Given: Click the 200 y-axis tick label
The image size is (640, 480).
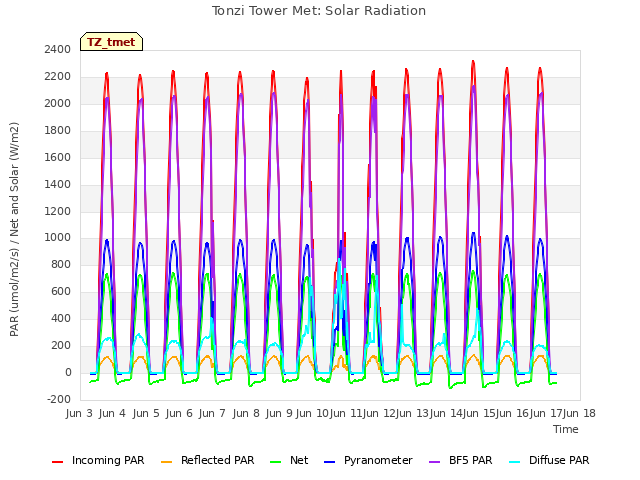Looking at the screenshot, I should pos(61,346).
